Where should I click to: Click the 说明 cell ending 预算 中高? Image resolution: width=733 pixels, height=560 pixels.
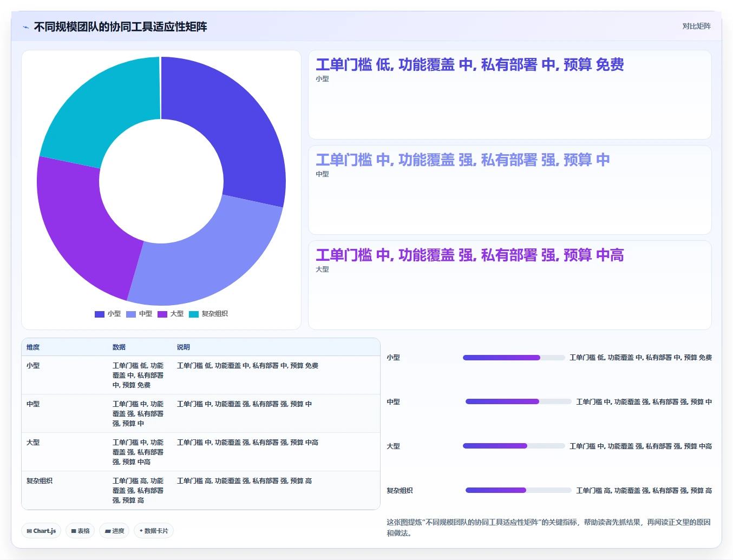tap(247, 443)
